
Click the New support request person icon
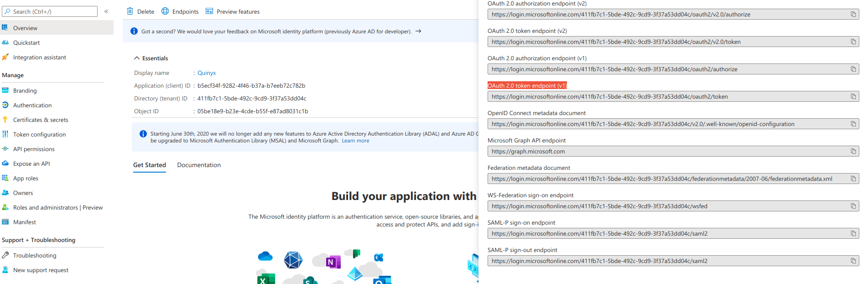[5, 270]
